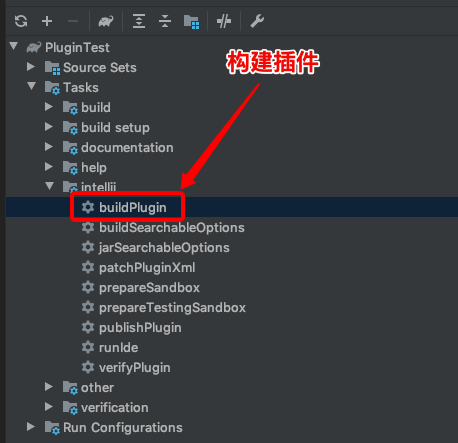Click the plus icon to link a Gradle project
458x443 pixels.
pyautogui.click(x=47, y=21)
